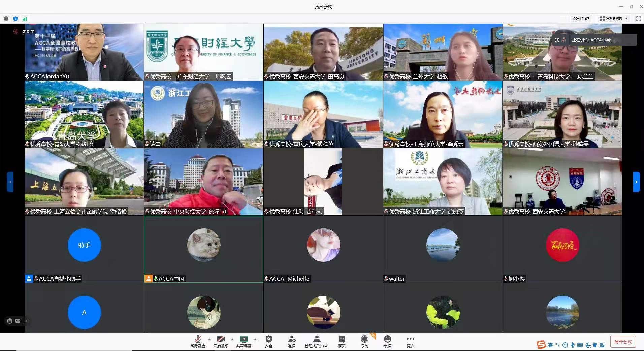Select the ACCA中国 participant tile
The image size is (644, 351).
click(203, 249)
